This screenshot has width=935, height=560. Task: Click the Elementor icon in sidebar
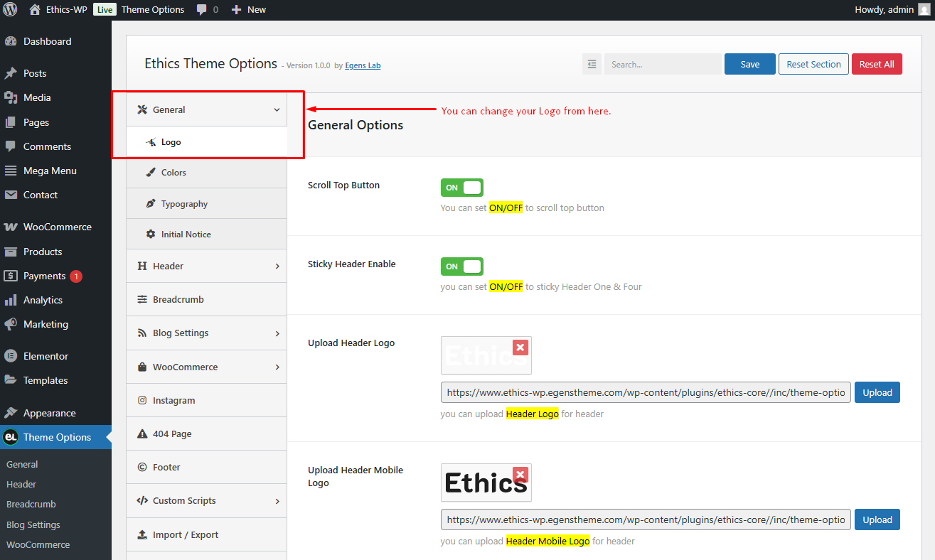click(x=11, y=356)
